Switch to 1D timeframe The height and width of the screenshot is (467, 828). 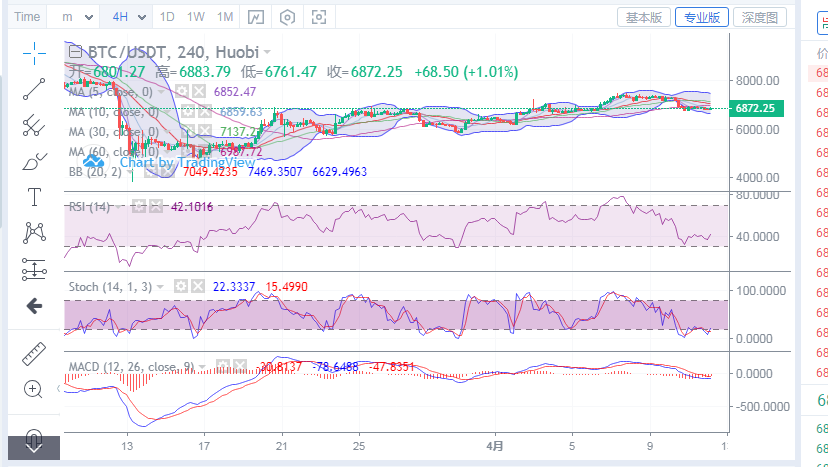point(167,17)
